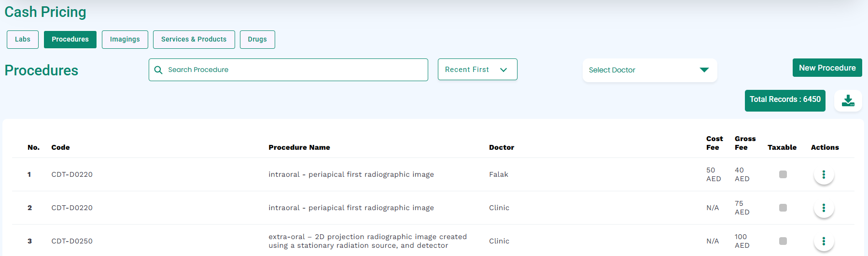Focus the Search Procedure field
The height and width of the screenshot is (256, 868).
[288, 70]
